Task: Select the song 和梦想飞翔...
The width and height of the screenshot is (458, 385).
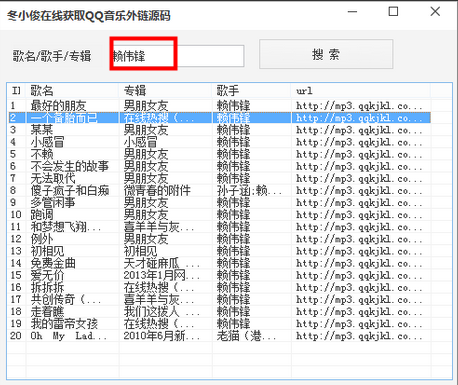Action: (x=66, y=227)
